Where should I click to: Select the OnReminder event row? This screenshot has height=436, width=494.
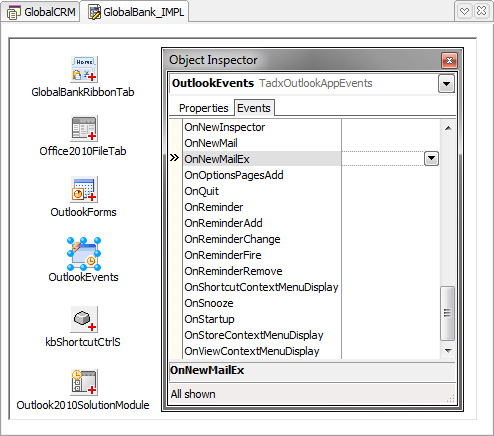262,207
